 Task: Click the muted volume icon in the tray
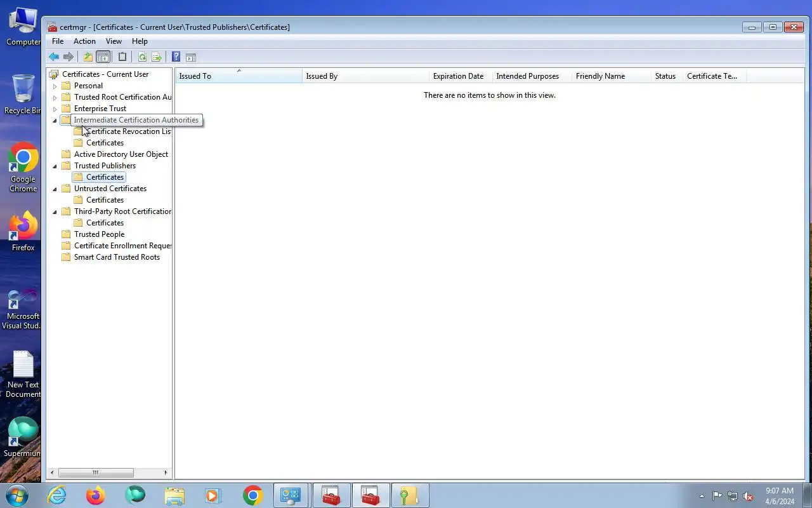tap(749, 496)
